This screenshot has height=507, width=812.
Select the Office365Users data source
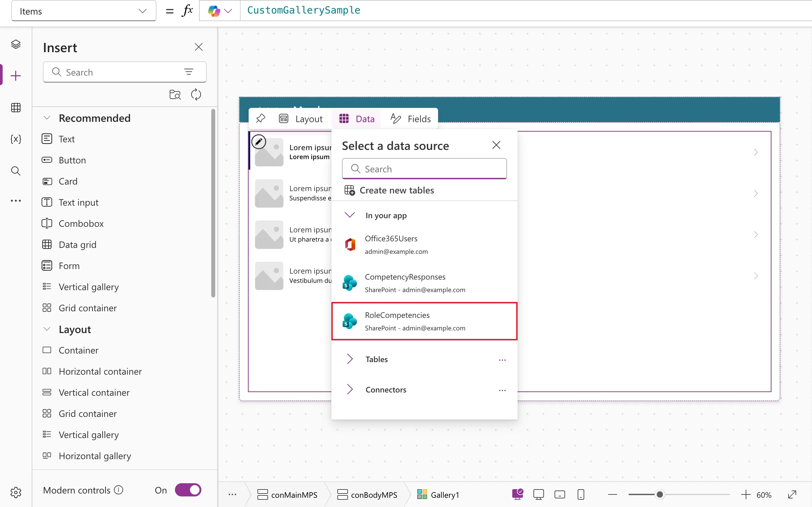(424, 245)
